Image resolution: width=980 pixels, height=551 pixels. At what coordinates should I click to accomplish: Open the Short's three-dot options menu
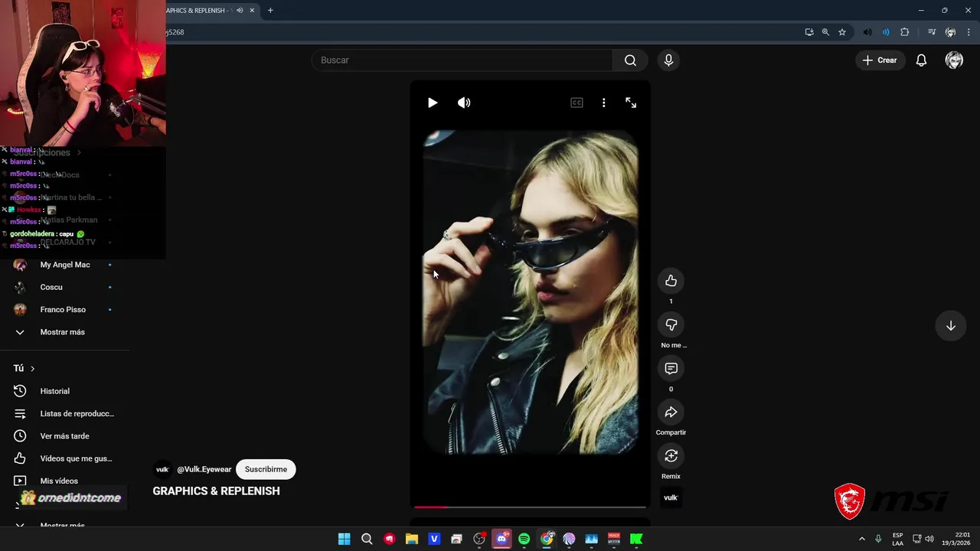click(x=603, y=103)
